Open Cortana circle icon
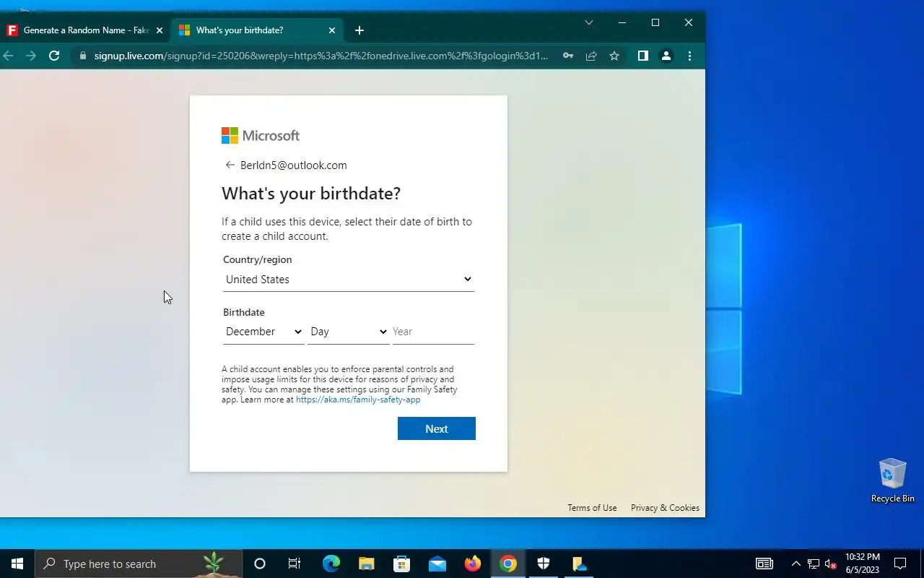Viewport: 924px width, 578px height. (x=260, y=564)
